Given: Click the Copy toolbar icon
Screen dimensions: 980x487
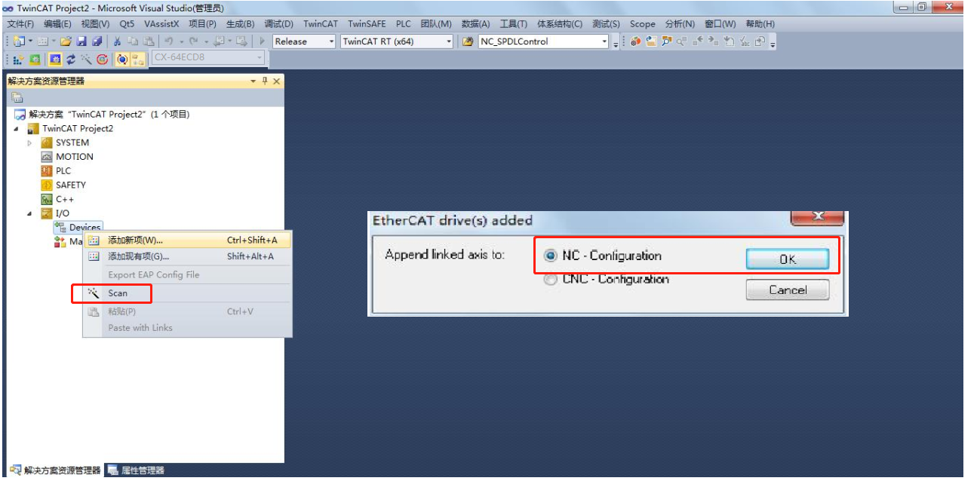Looking at the screenshot, I should [133, 41].
